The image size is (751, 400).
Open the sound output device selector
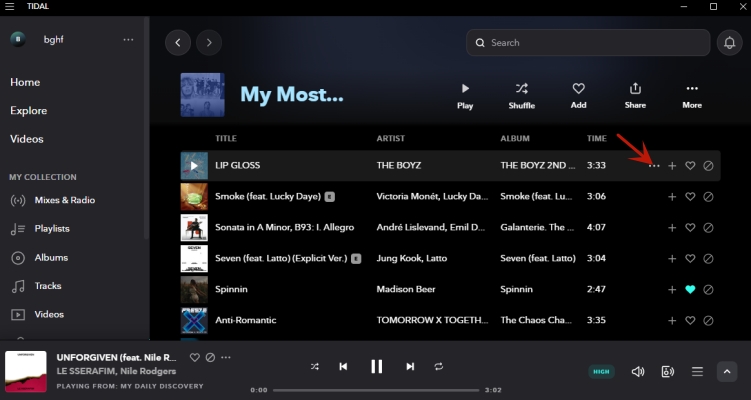[x=668, y=372]
